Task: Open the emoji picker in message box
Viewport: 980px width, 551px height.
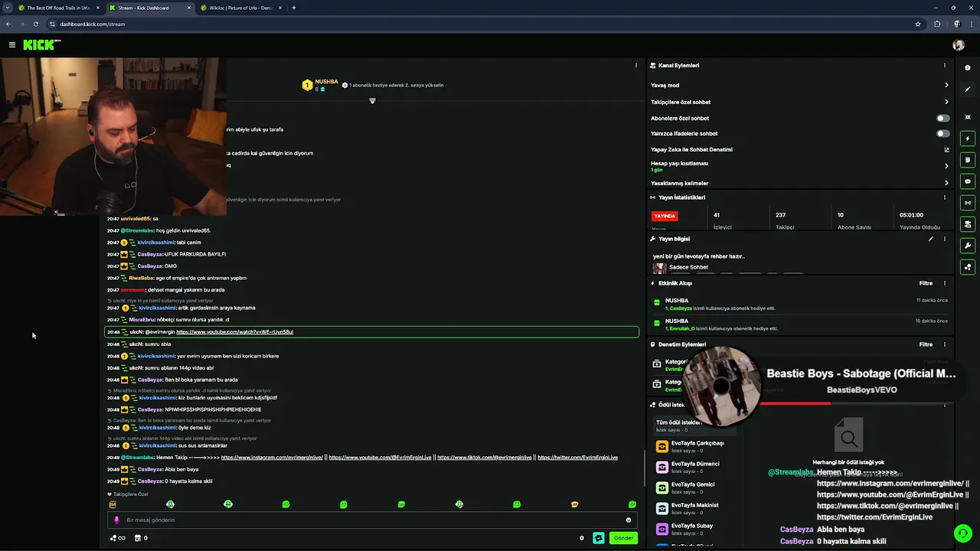Action: (629, 520)
